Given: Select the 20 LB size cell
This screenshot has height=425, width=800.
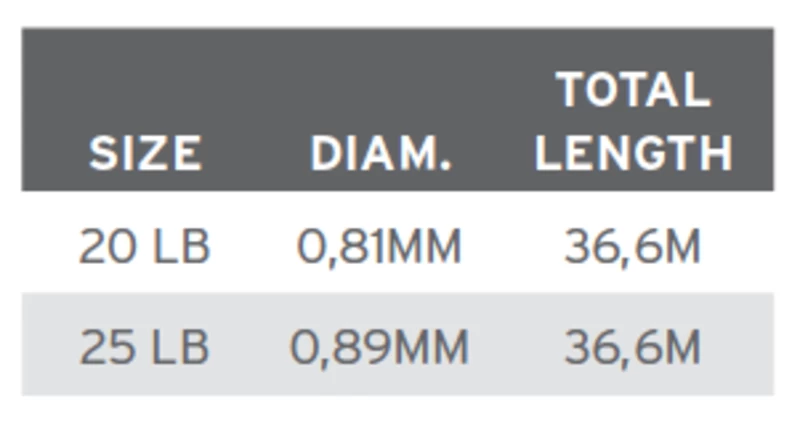Looking at the screenshot, I should [145, 246].
